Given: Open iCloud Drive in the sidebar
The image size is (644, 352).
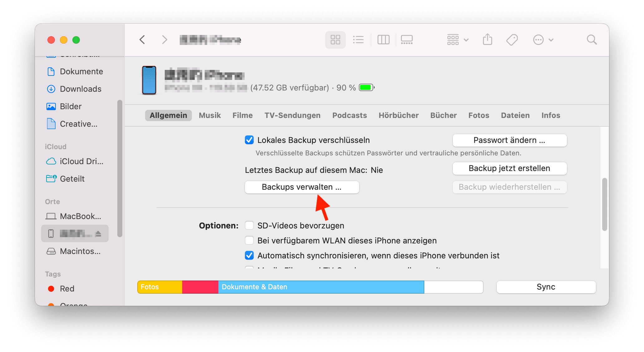Looking at the screenshot, I should coord(75,161).
